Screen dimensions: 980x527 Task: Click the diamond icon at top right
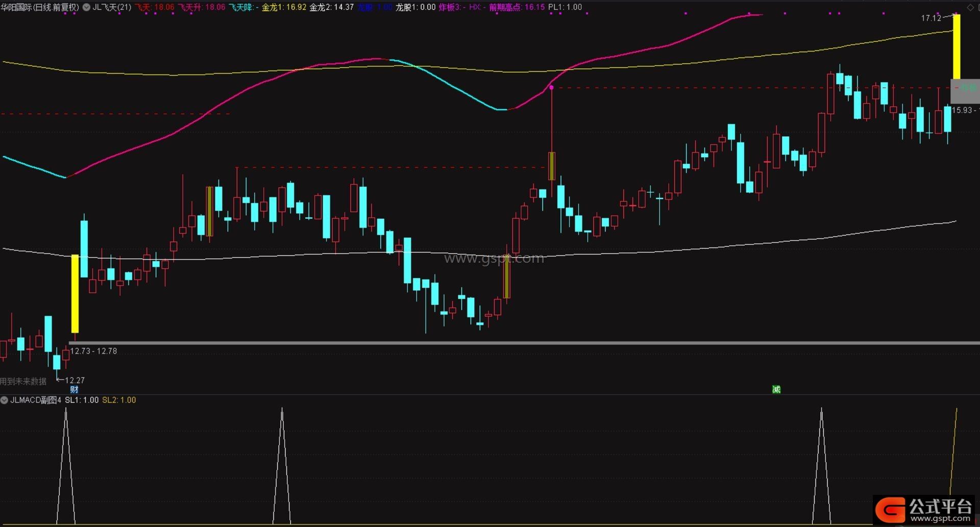pyautogui.click(x=970, y=7)
